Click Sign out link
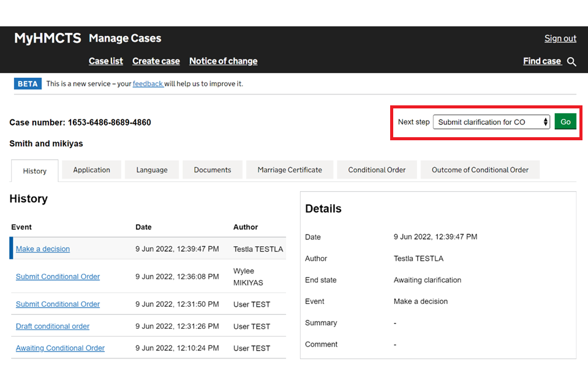Screen dimensions: 588x392 pos(560,39)
